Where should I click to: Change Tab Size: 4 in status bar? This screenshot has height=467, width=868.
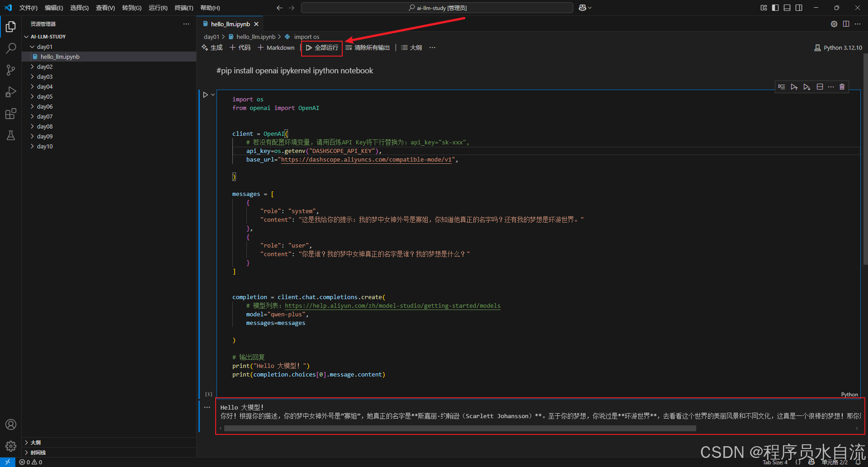(x=775, y=462)
